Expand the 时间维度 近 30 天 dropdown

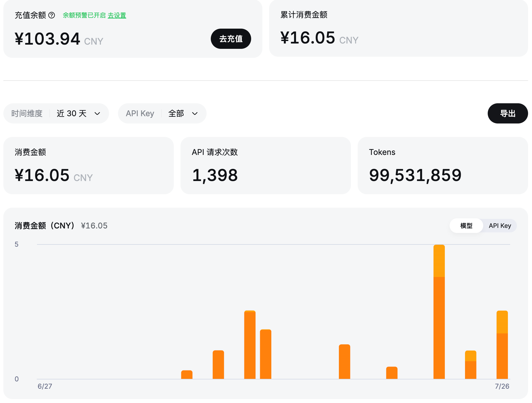[56, 113]
